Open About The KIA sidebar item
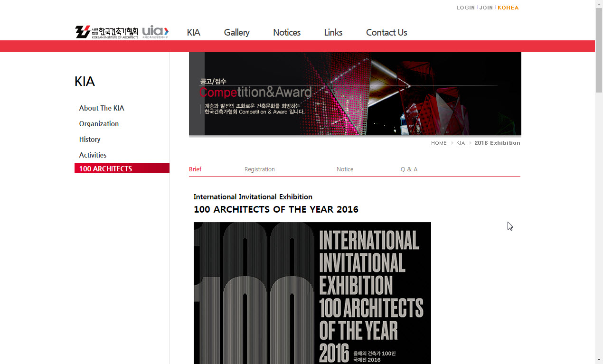This screenshot has width=603, height=364. point(102,108)
